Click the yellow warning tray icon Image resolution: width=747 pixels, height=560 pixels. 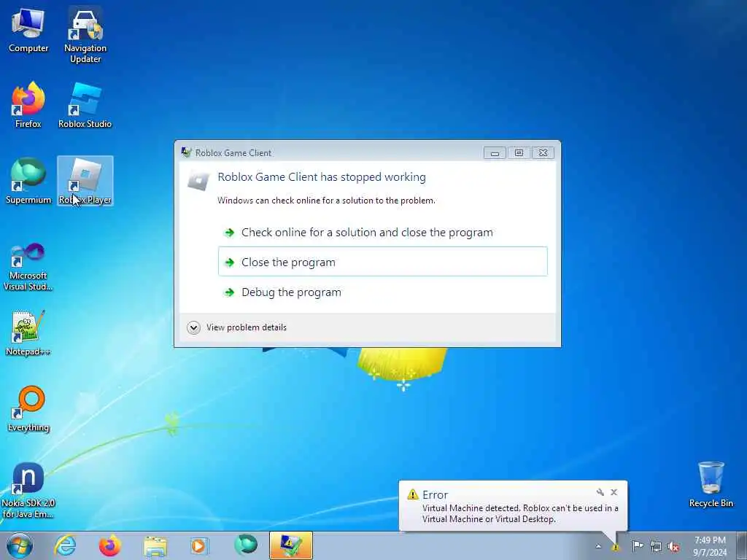coord(616,547)
